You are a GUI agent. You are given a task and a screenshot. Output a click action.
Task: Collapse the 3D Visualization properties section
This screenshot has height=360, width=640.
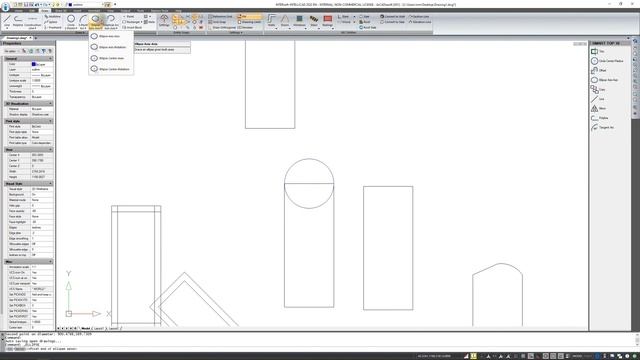[x=51, y=104]
